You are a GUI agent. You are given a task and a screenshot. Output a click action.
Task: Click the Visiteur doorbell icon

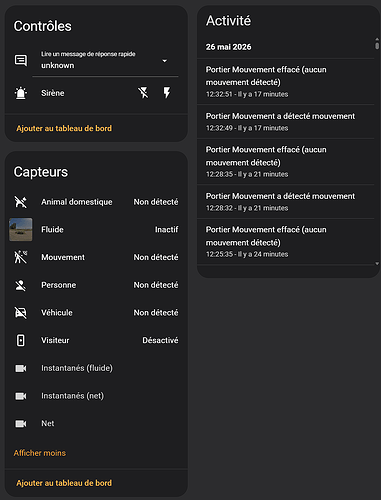pyautogui.click(x=21, y=340)
